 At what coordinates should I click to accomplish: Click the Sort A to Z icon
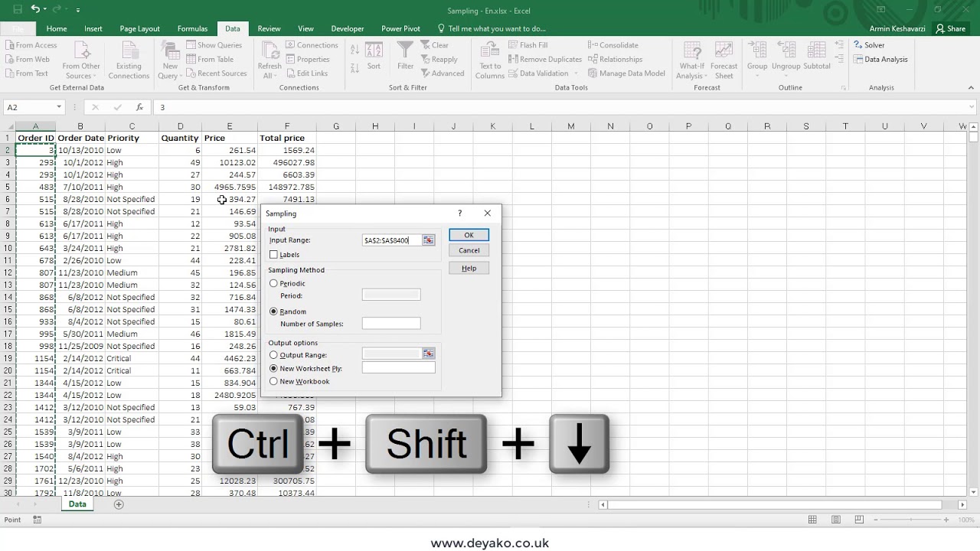point(354,49)
